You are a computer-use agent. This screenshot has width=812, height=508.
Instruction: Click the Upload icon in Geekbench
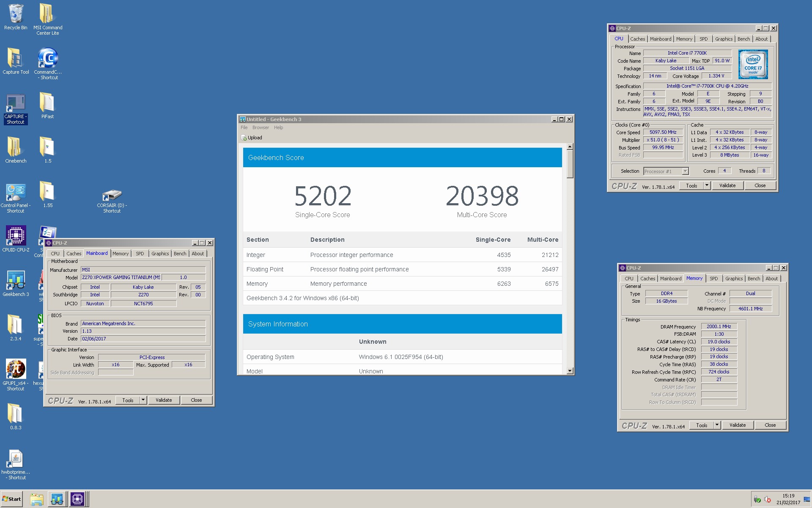click(x=244, y=138)
